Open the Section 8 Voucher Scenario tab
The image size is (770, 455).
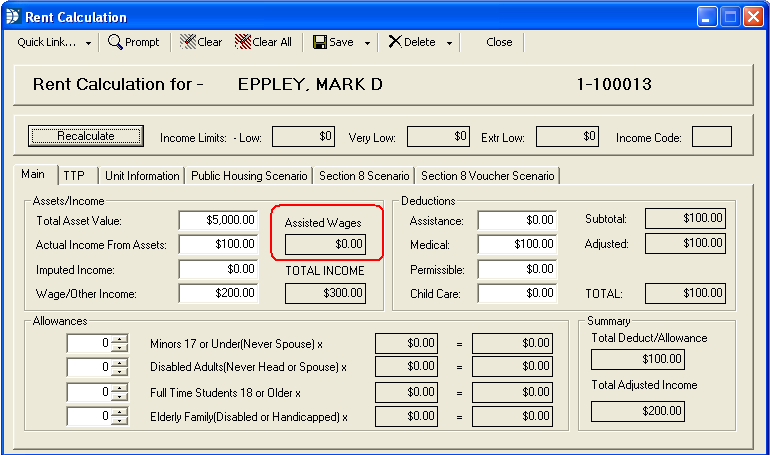click(x=488, y=176)
